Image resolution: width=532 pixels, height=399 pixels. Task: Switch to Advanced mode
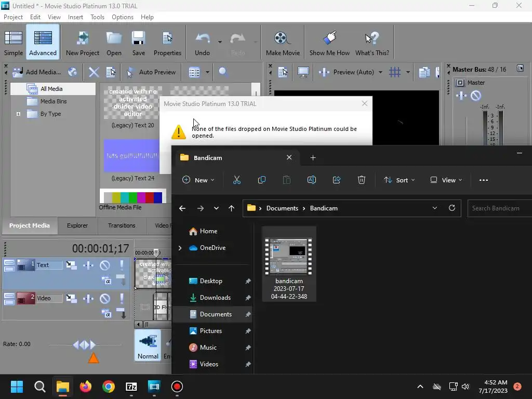43,42
